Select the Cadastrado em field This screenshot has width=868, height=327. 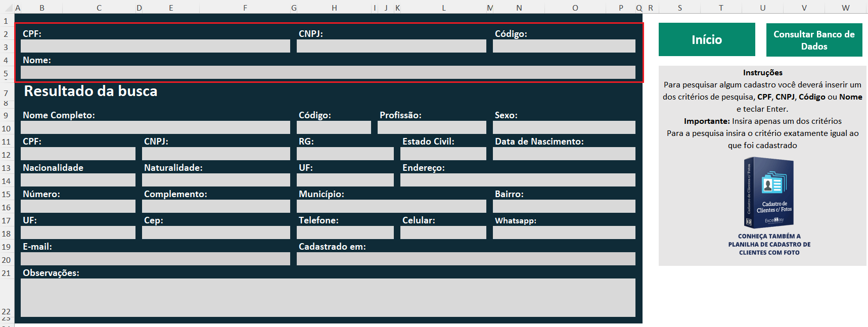coord(466,259)
